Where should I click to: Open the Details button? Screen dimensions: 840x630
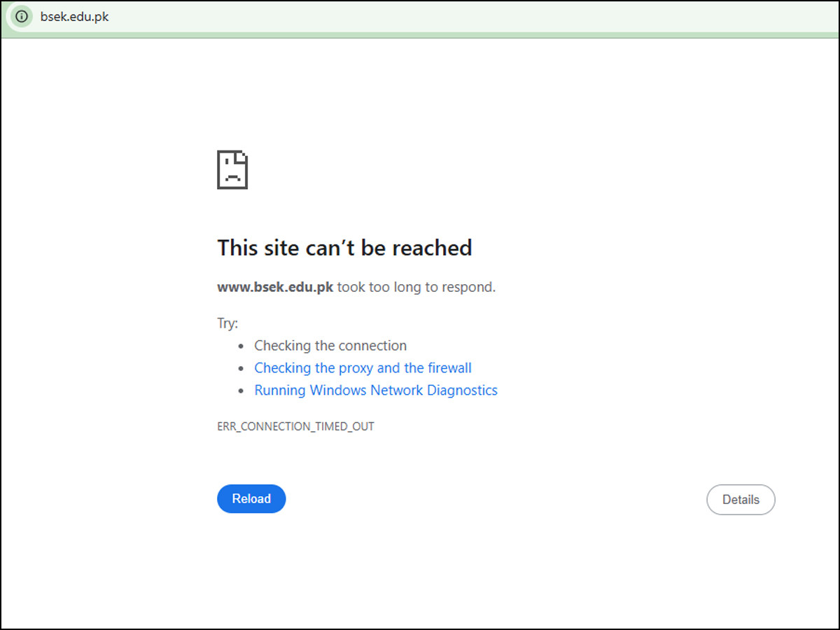pos(741,500)
